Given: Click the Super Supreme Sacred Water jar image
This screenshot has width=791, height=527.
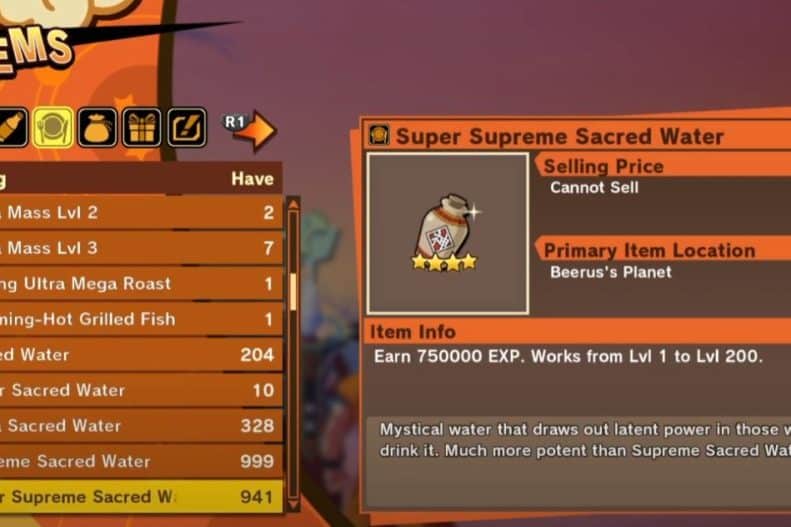Looking at the screenshot, I should tap(445, 233).
